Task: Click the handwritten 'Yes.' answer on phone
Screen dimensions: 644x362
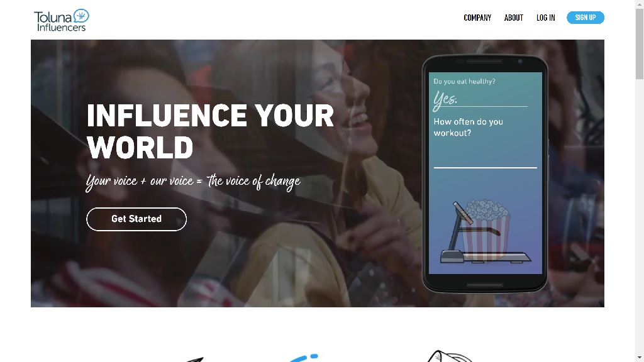Action: 446,100
